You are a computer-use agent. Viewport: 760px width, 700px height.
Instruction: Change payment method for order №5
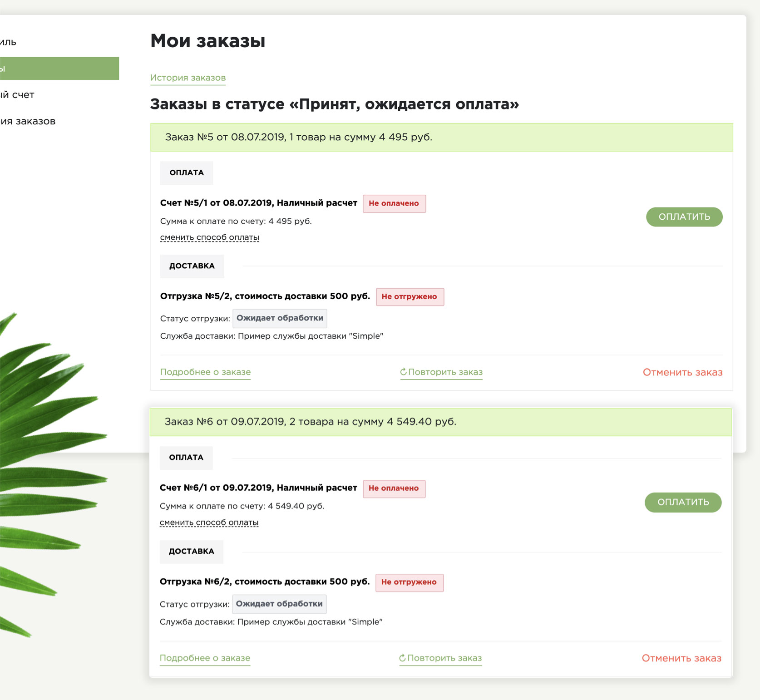(x=209, y=237)
